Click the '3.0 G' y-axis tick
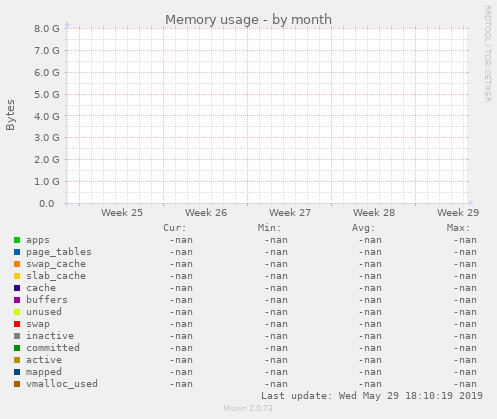Image resolution: width=497 pixels, height=419 pixels. click(x=47, y=138)
